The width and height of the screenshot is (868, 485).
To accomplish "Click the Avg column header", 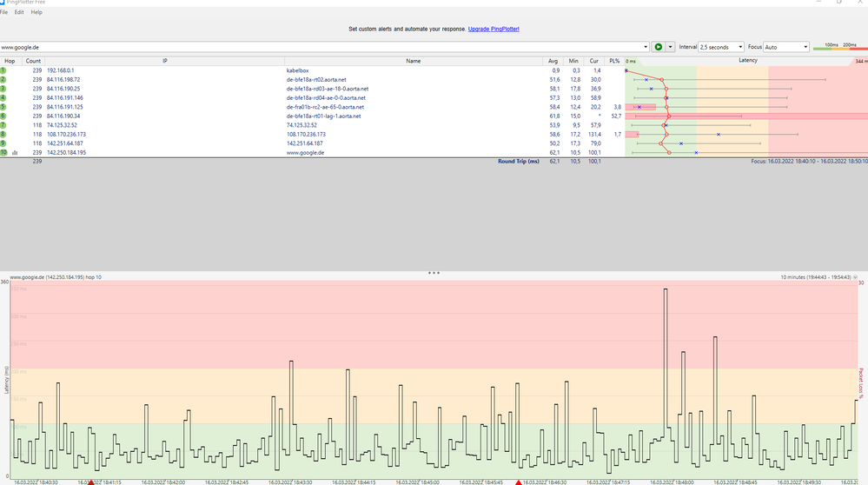I will (x=553, y=61).
